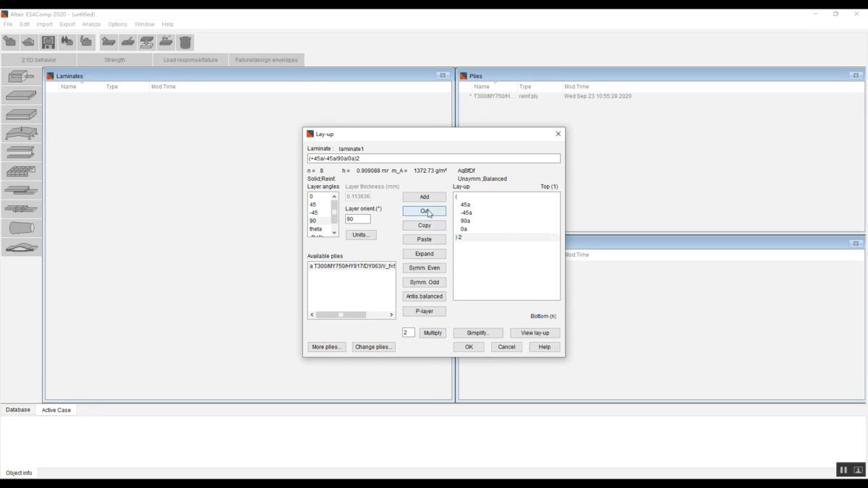Open the Window menu
This screenshot has width=868, height=488.
[x=145, y=25]
